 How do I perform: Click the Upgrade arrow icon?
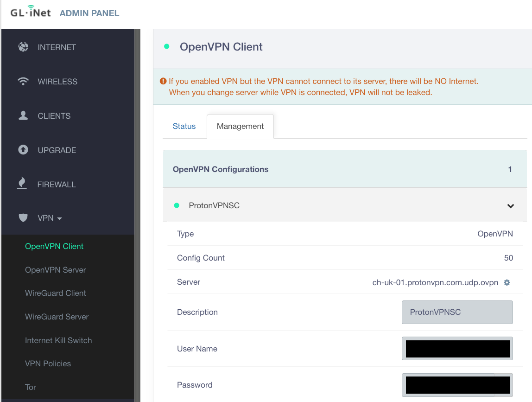23,150
